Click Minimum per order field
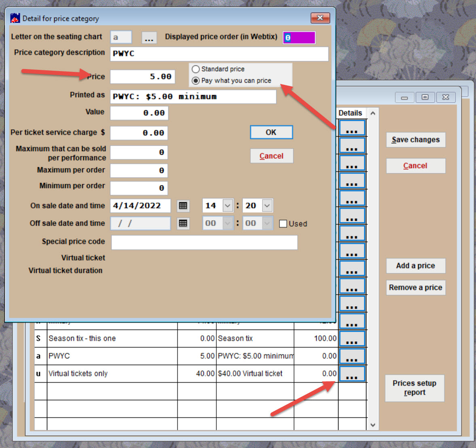 click(x=139, y=188)
